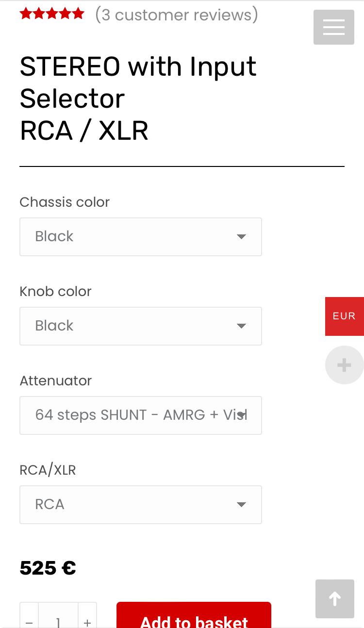Expand the Chassis color dropdown
The height and width of the screenshot is (628, 364).
(141, 237)
